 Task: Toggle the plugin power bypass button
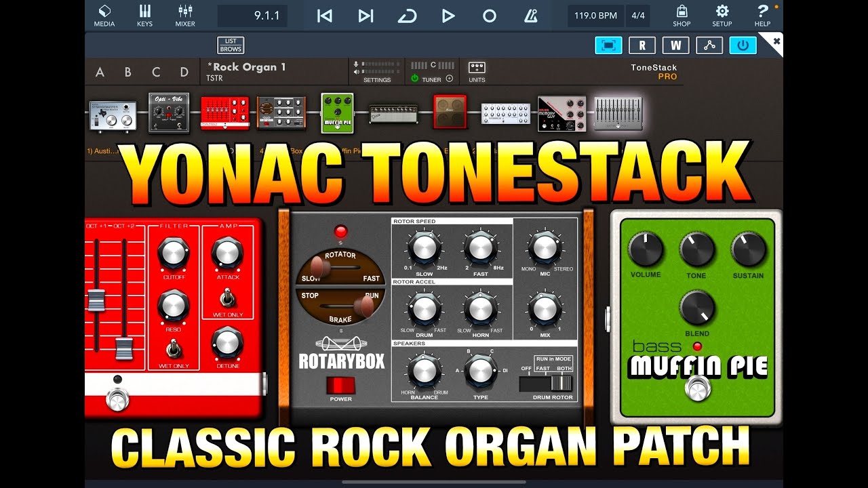(x=743, y=45)
